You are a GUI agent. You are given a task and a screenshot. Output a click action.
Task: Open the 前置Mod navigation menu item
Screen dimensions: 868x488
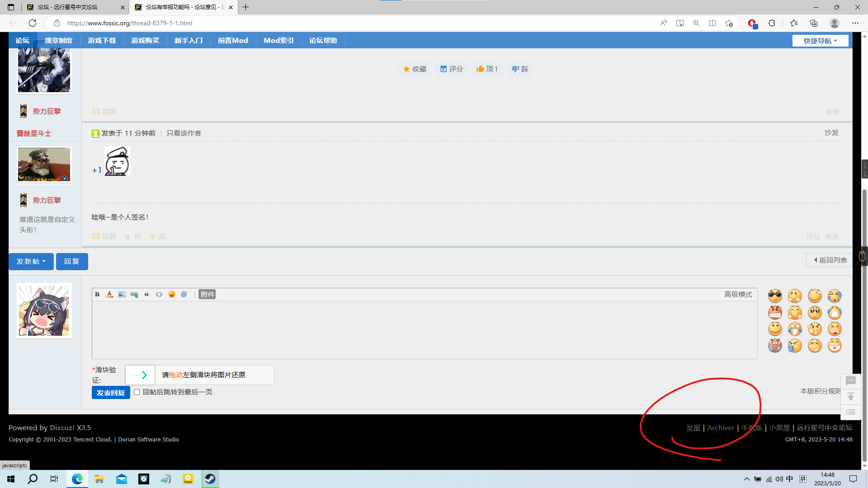[233, 41]
